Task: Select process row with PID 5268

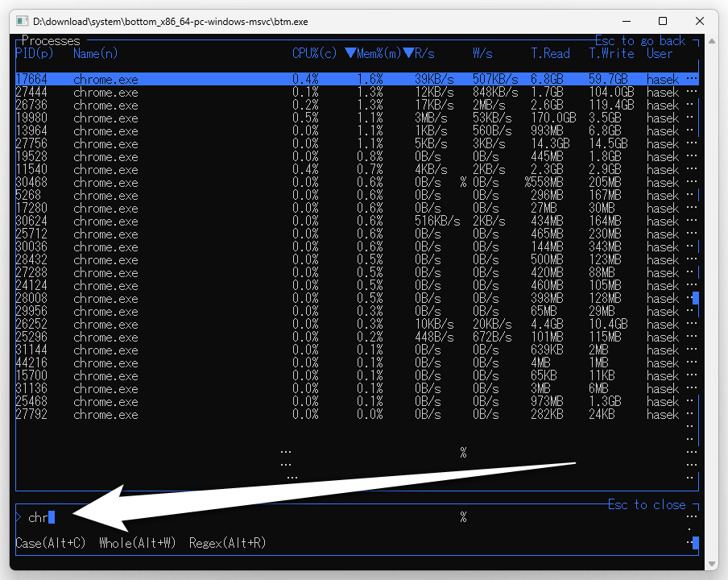Action: [x=357, y=195]
